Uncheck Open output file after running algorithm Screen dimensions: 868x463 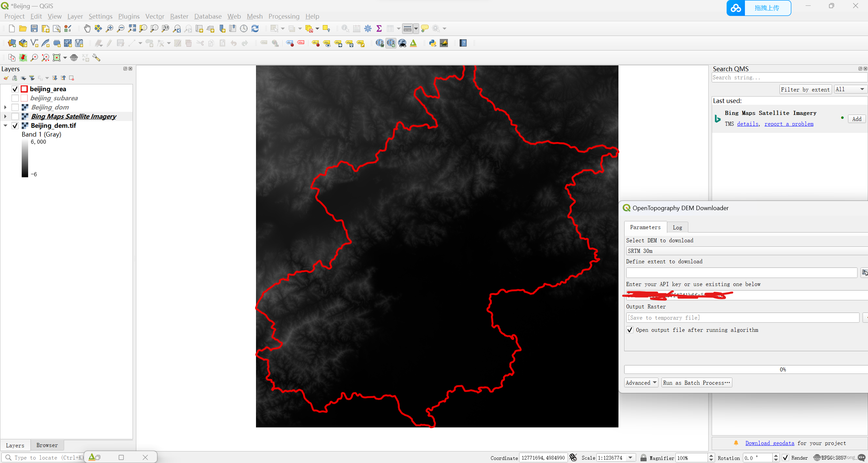tap(630, 330)
